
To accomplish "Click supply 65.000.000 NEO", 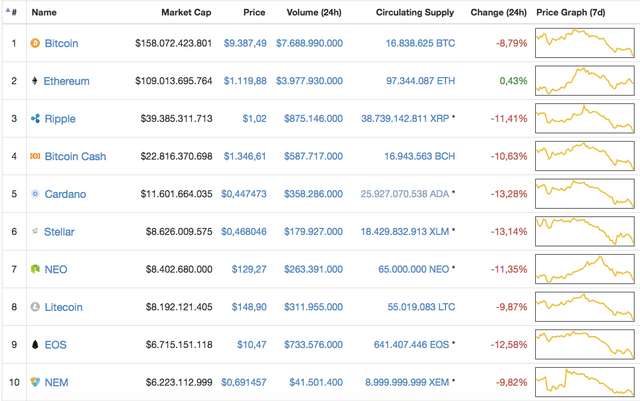I will point(413,270).
